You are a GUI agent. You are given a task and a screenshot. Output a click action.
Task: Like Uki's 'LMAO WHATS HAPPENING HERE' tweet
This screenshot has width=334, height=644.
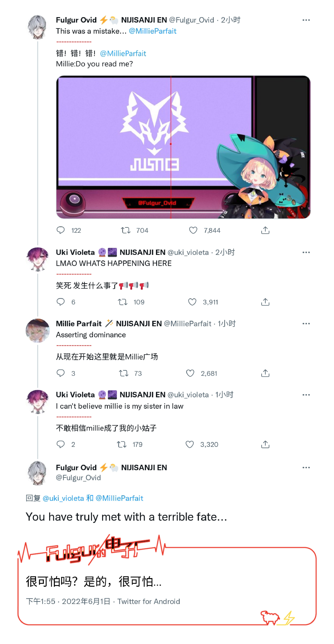click(x=192, y=302)
